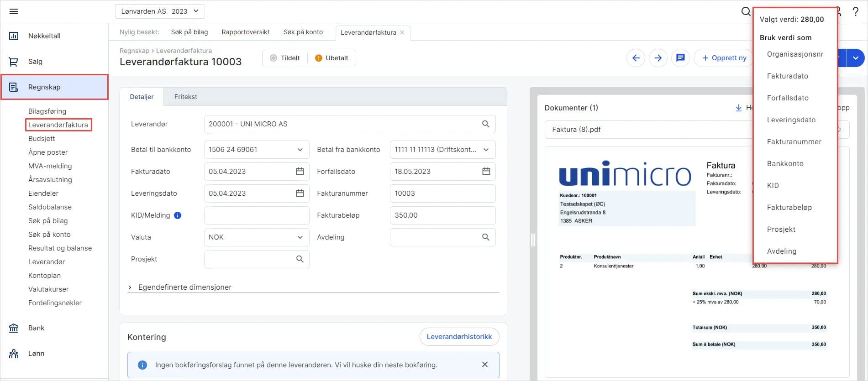Close the Leverandørfaktura tab
The width and height of the screenshot is (868, 381).
coord(402,32)
